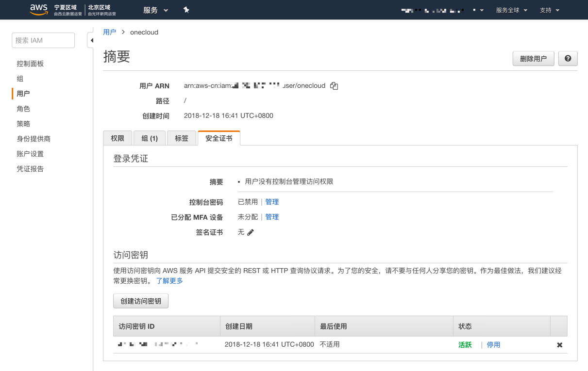Deactivate access key via 停用 link

493,345
